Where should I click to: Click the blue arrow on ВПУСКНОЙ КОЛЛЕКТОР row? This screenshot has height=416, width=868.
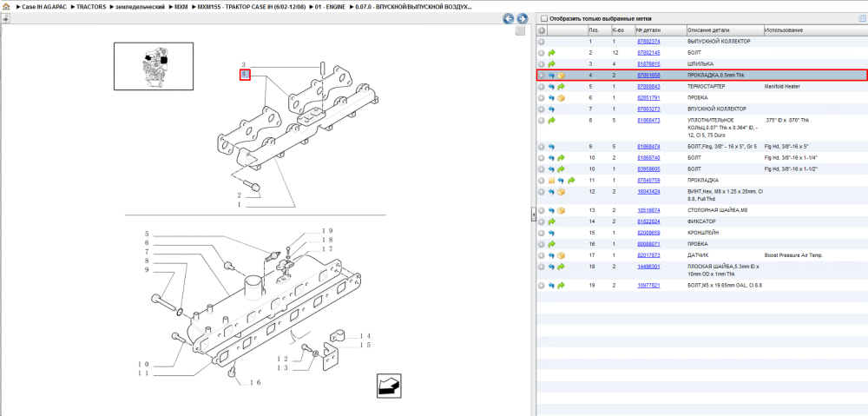(551, 109)
